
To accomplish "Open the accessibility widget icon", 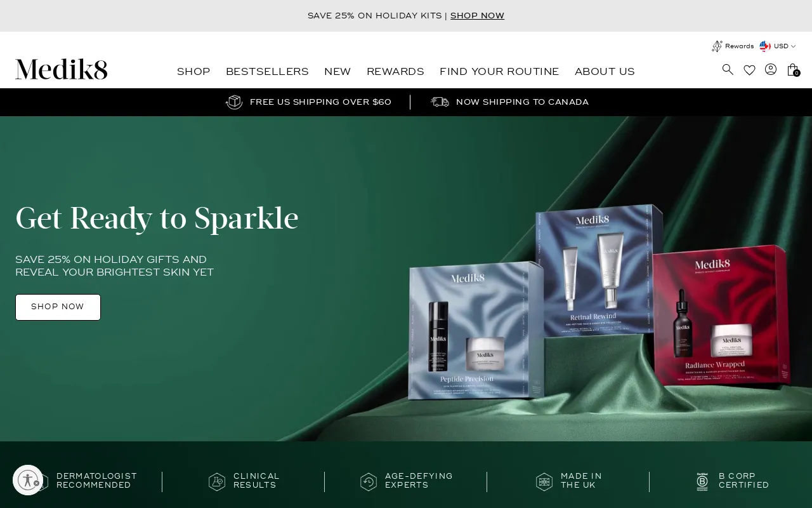I will pos(28,480).
